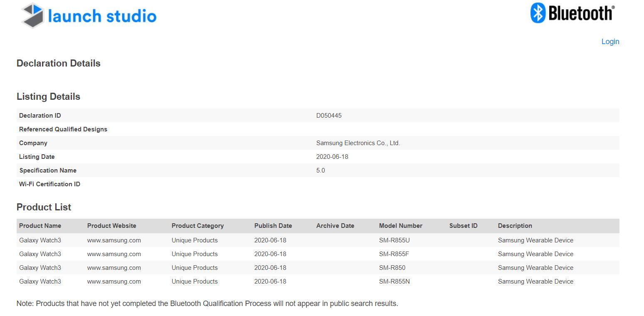Click the Product Category column header

tap(197, 226)
